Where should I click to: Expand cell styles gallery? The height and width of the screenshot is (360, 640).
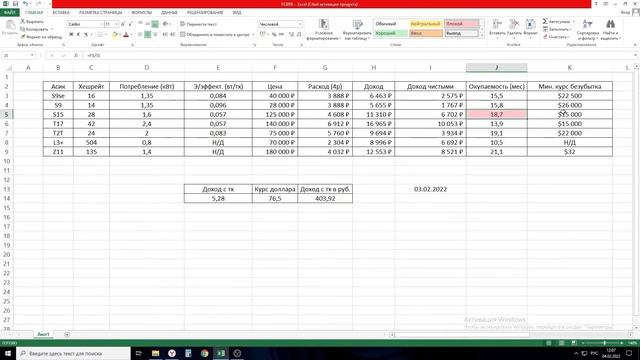tap(482, 36)
